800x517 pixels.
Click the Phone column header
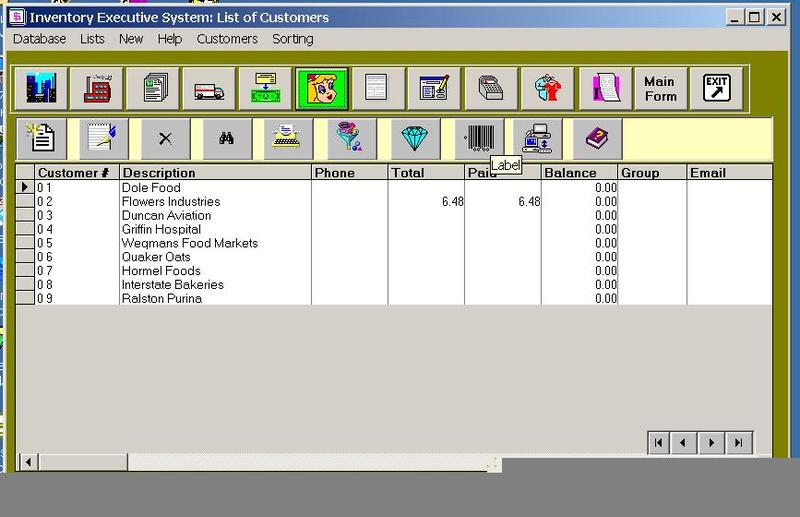click(349, 173)
